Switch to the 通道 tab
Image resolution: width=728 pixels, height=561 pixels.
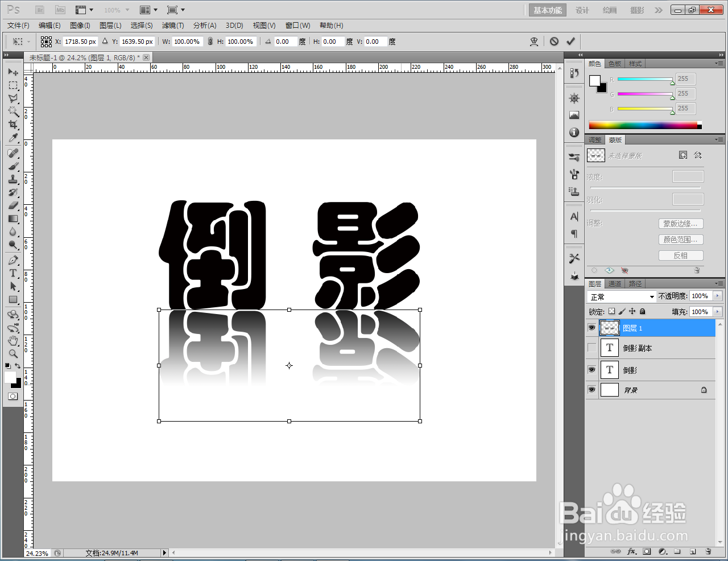(614, 283)
